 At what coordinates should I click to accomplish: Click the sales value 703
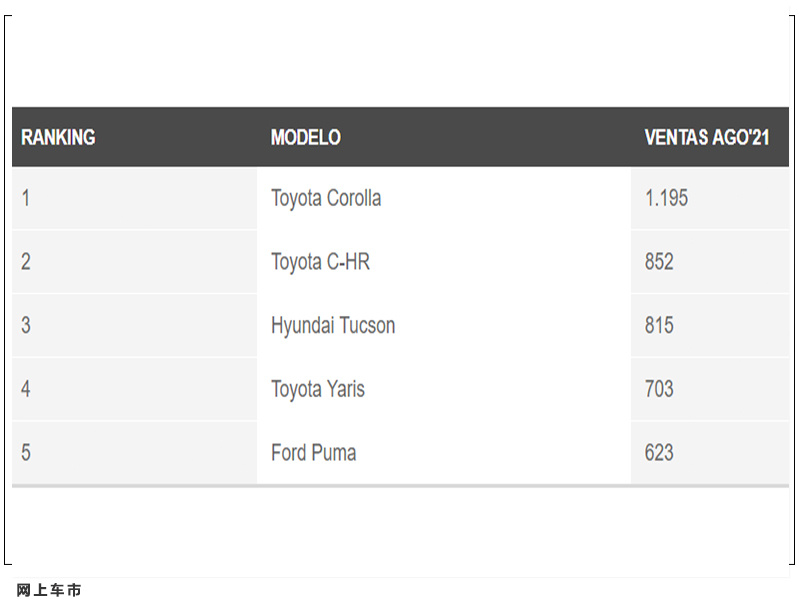tap(659, 389)
